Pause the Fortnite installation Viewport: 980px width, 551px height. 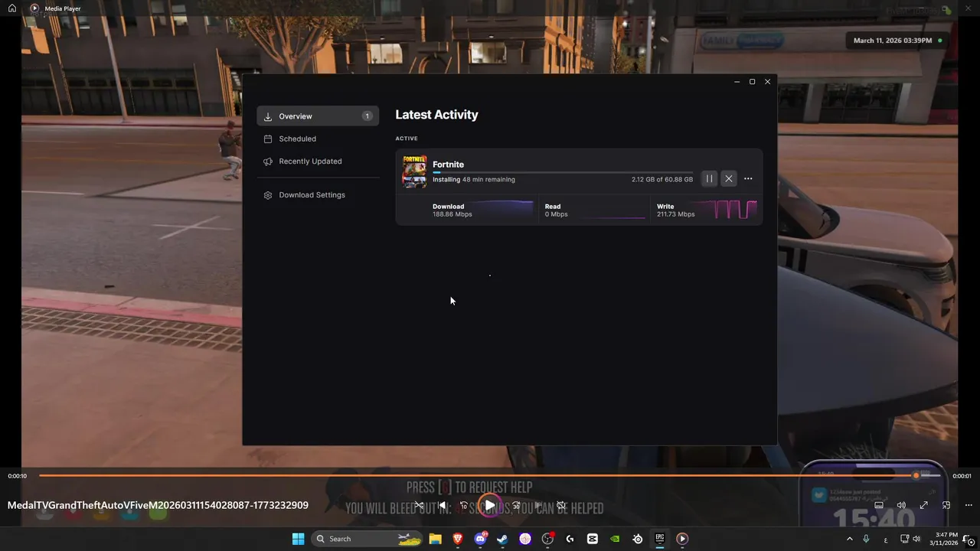tap(709, 178)
